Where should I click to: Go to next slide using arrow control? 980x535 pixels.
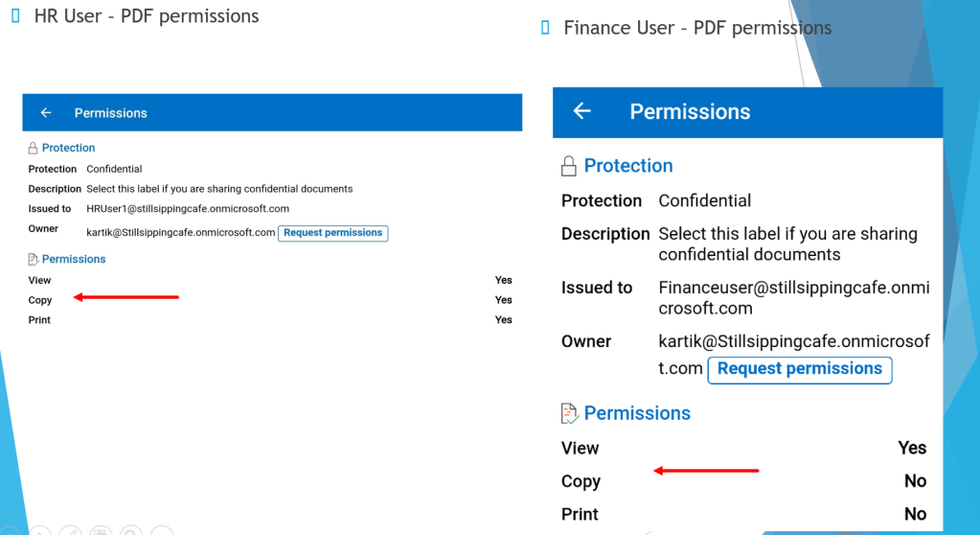[39, 530]
